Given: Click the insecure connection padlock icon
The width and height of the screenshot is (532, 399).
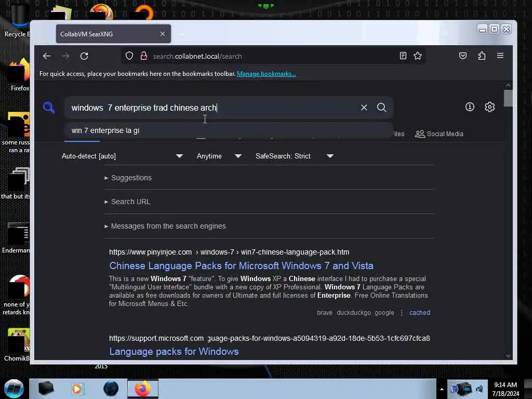Looking at the screenshot, I should point(144,56).
